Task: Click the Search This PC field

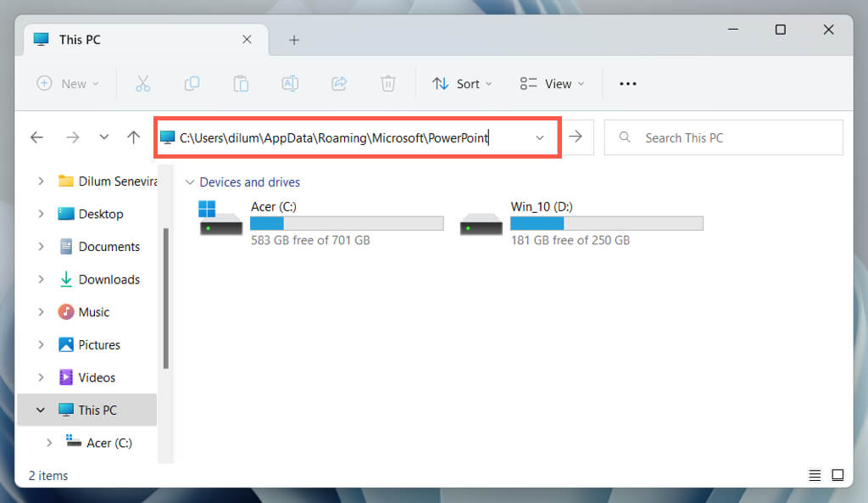Action: (x=724, y=137)
